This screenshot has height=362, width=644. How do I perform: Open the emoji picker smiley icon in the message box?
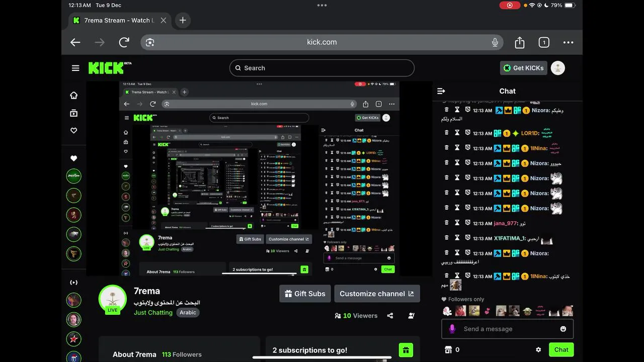[x=563, y=329]
